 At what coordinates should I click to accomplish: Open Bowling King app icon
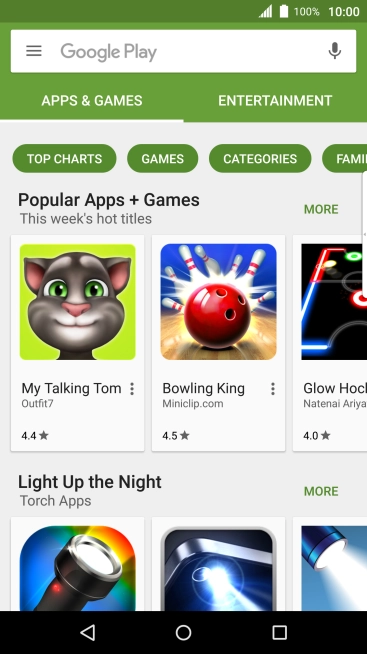tap(219, 302)
